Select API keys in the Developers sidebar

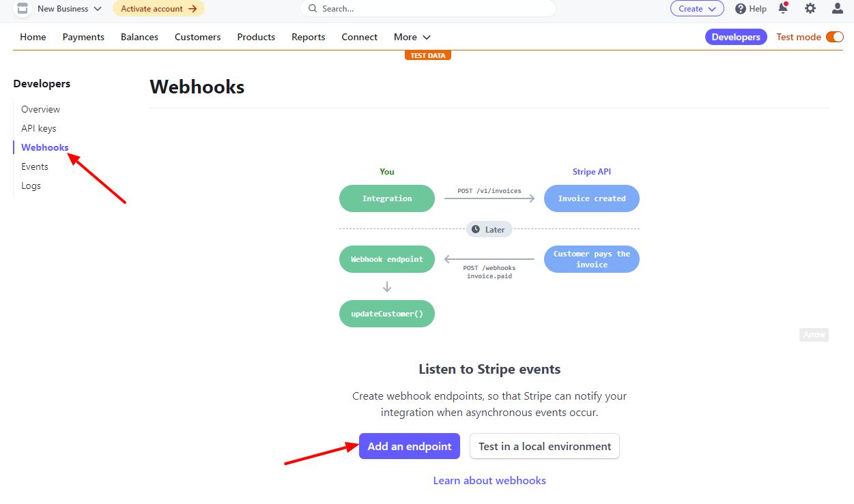tap(38, 128)
